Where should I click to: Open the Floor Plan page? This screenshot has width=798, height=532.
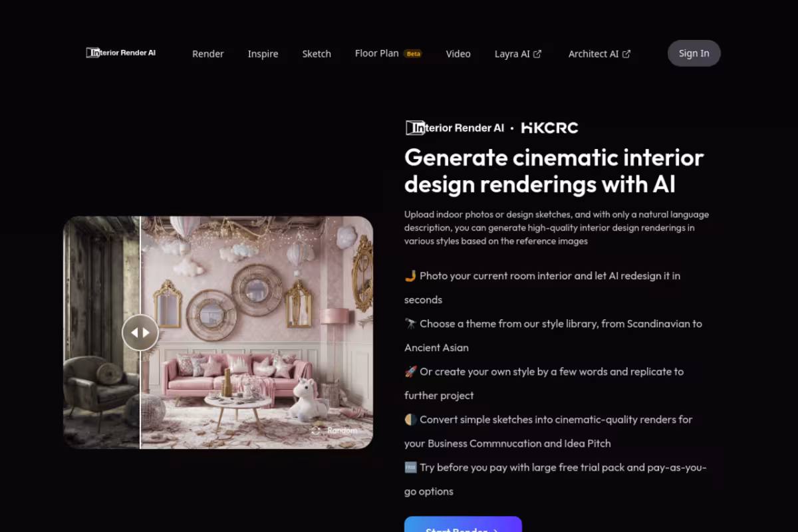pyautogui.click(x=377, y=53)
